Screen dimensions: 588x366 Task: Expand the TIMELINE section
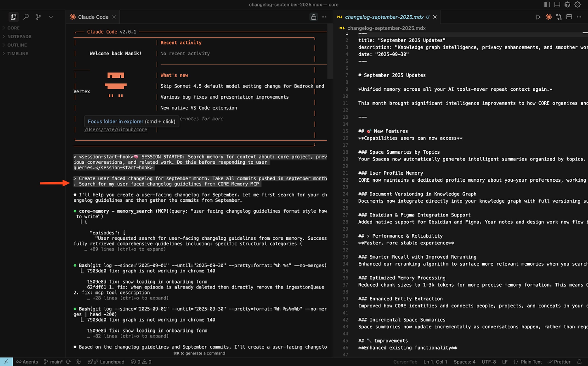17,53
